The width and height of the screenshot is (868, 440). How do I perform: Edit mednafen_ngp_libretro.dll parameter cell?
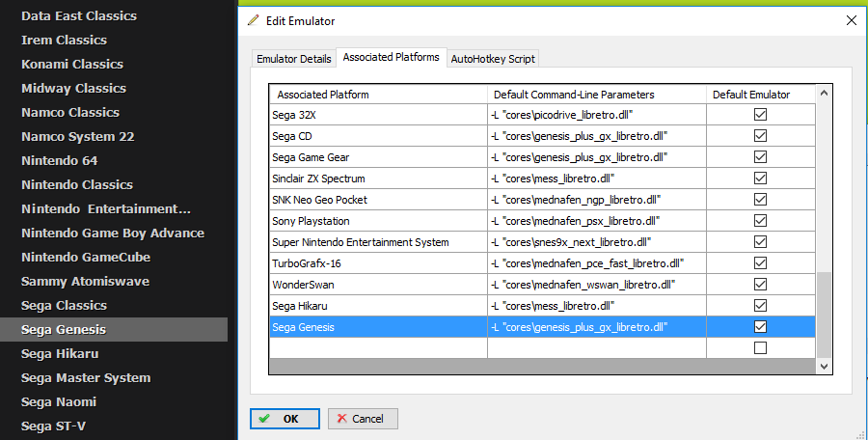[x=597, y=200]
